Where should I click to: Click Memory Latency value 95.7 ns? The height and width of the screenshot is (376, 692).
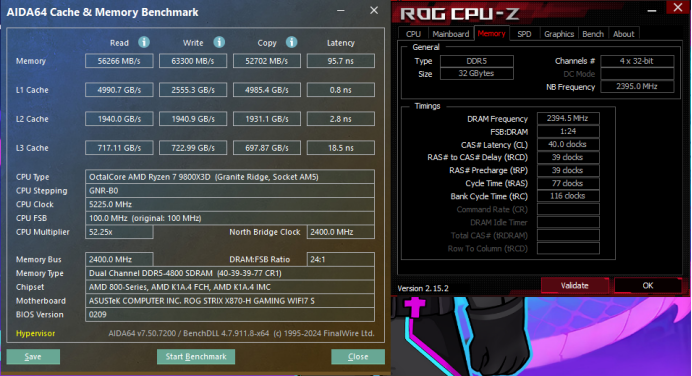341,61
